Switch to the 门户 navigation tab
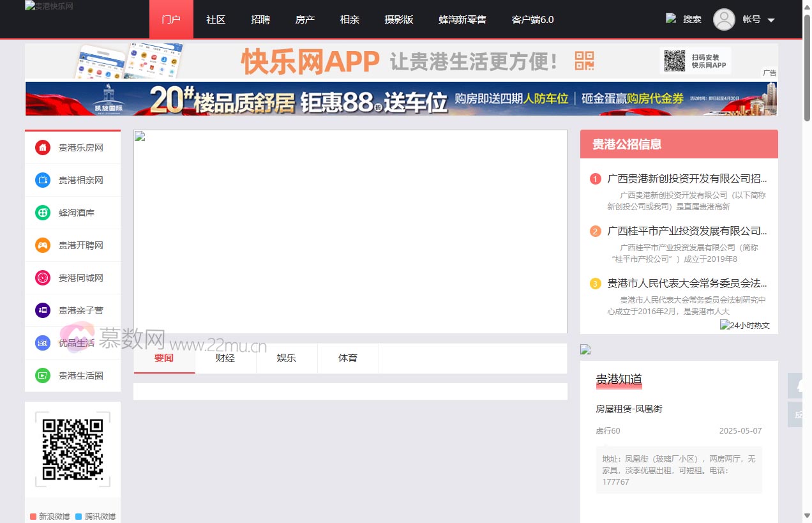Screen dimensions: 812x523 pyautogui.click(x=171, y=19)
